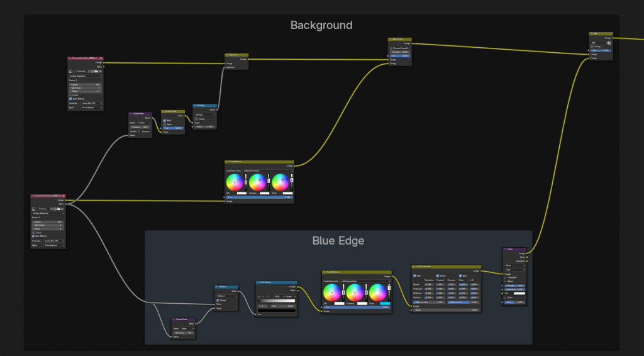Click the Fac slider in Background Color Balance
This screenshot has width=644, height=356.
259,197
